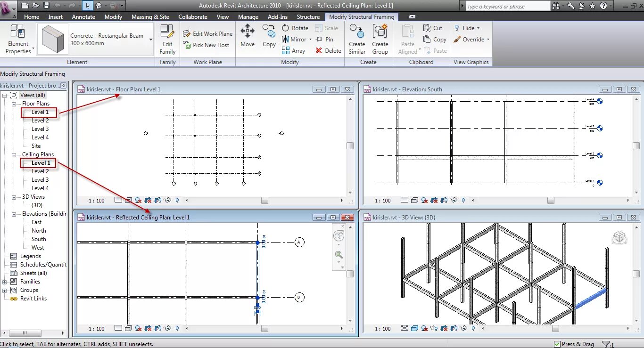Open the customize quick access toolbar dropdown
Viewport: 644px width, 348px height.
point(122,6)
